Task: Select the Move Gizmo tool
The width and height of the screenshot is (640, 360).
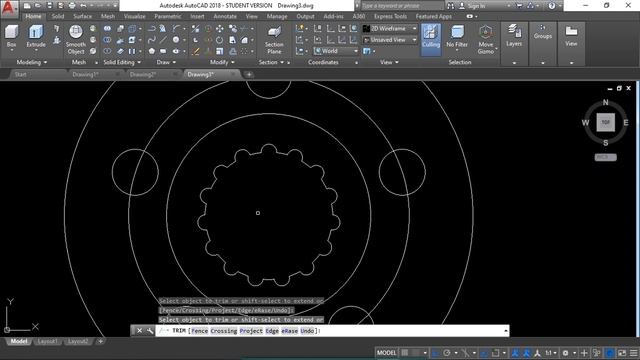Action: coord(485,40)
